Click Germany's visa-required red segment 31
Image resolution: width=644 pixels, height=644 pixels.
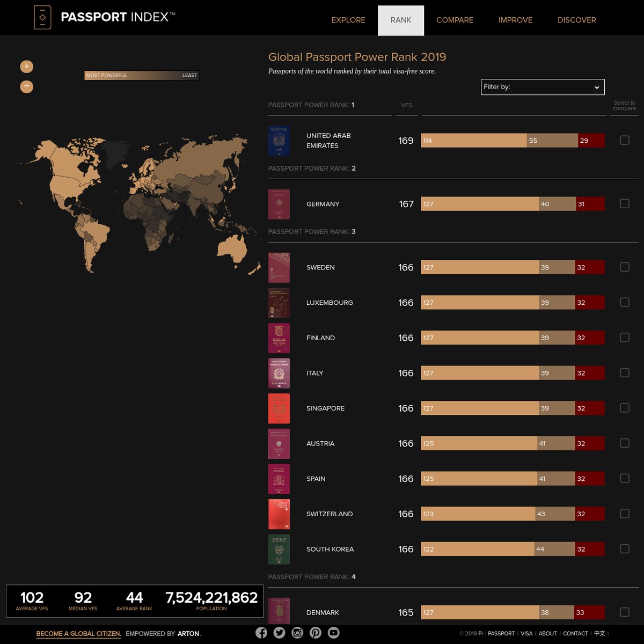[590, 204]
